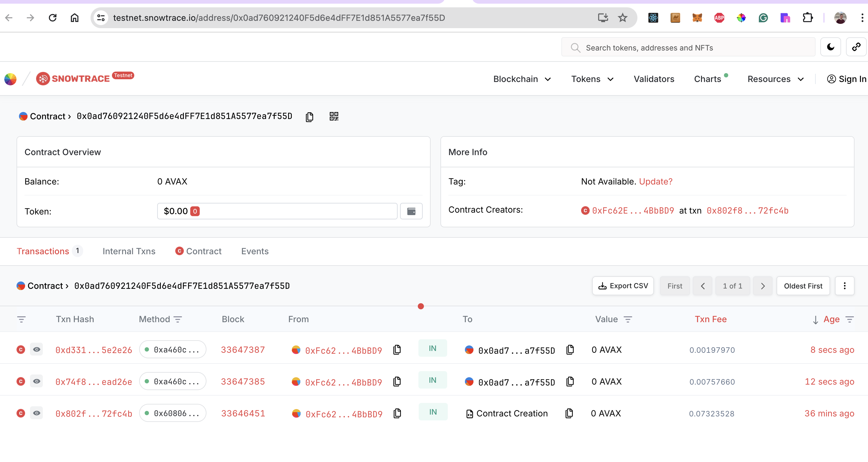Viewport: 868px width, 462px height.
Task: Expand the Blockchain dropdown menu
Action: 522,79
